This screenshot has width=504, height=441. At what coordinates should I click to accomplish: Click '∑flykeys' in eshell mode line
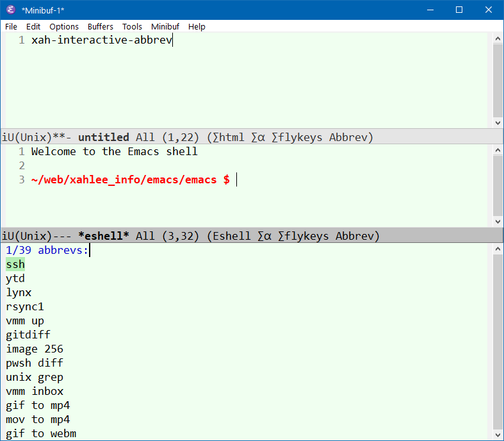tap(303, 236)
